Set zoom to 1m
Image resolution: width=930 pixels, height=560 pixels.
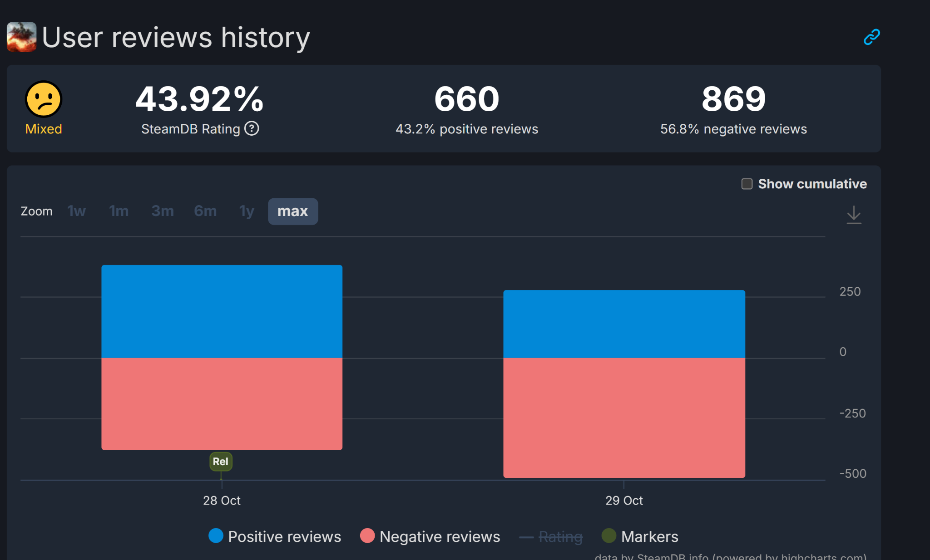[x=119, y=211]
